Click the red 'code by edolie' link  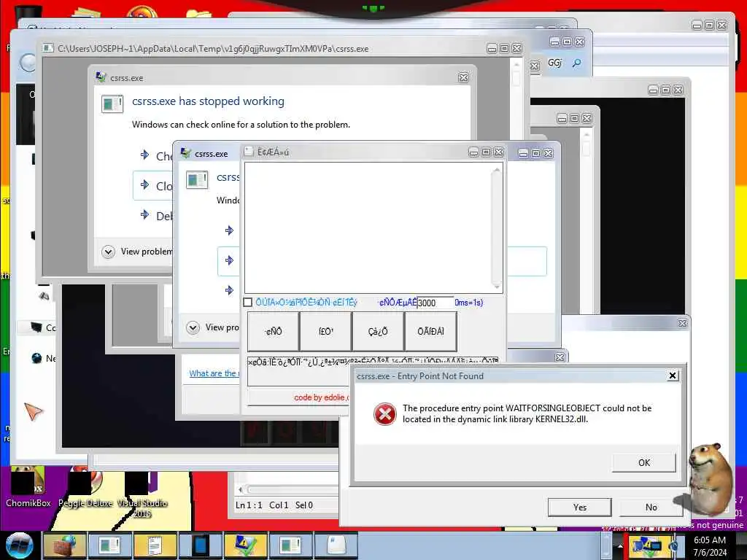(x=322, y=397)
